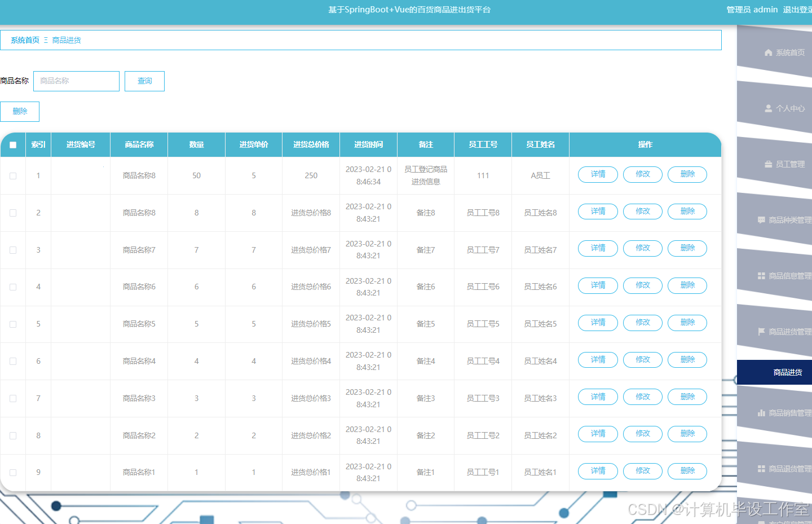Screen dimensions: 812x524
Task: Click the 查询 search button
Action: (x=144, y=81)
